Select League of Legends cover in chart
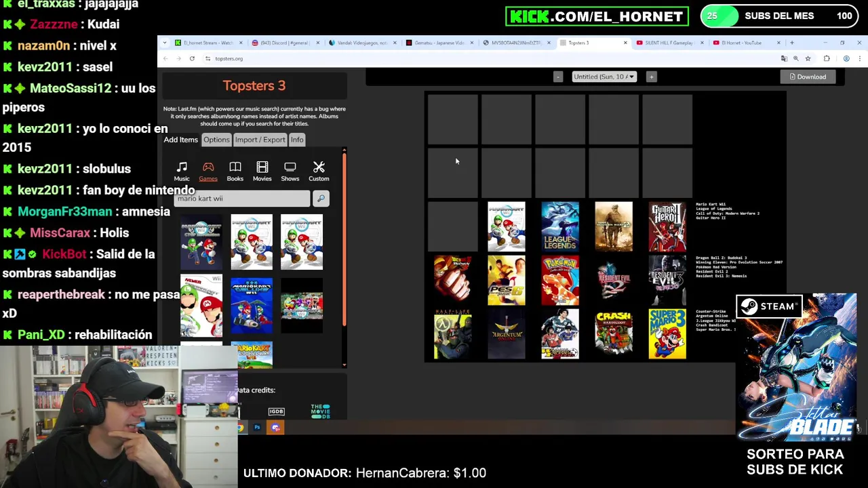 tap(560, 226)
